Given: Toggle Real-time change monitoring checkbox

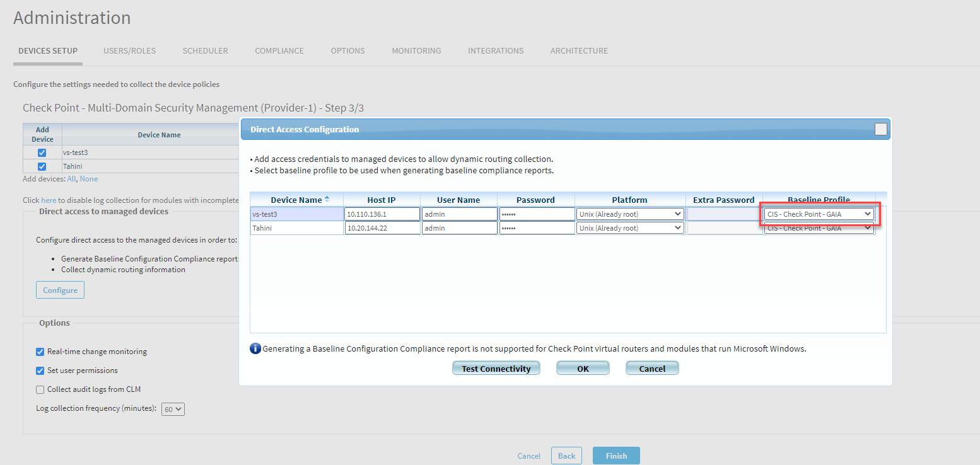Looking at the screenshot, I should (x=40, y=352).
